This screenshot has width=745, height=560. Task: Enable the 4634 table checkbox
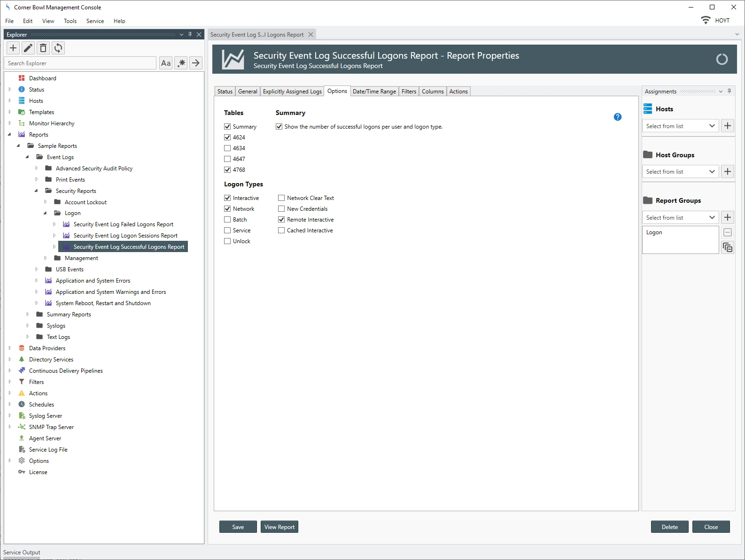click(228, 148)
